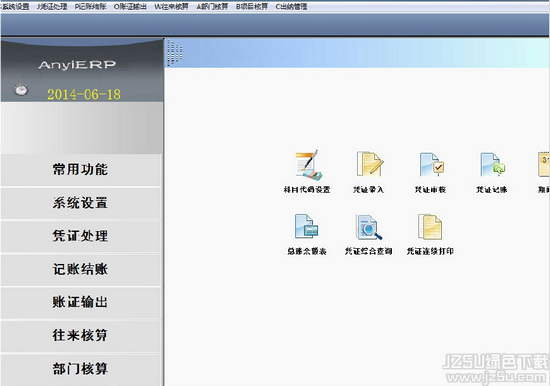Click the date 2014-06-18
Viewport: 550px width, 386px height.
pos(84,94)
